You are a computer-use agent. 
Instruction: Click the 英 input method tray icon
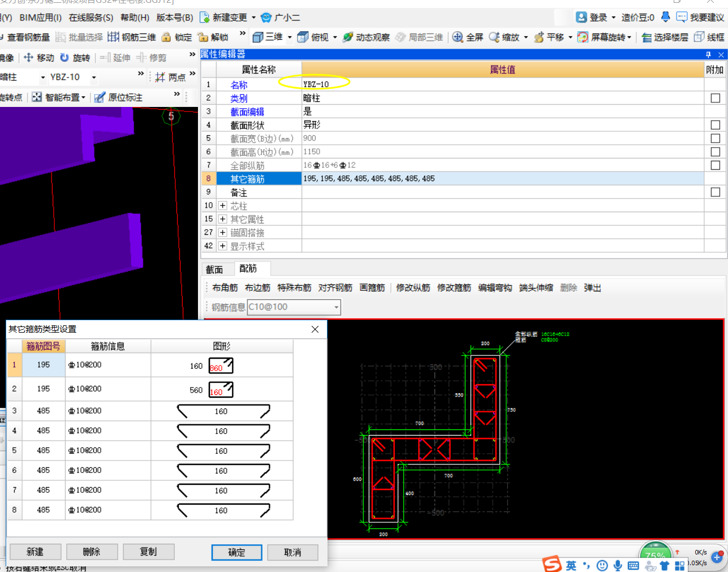571,565
